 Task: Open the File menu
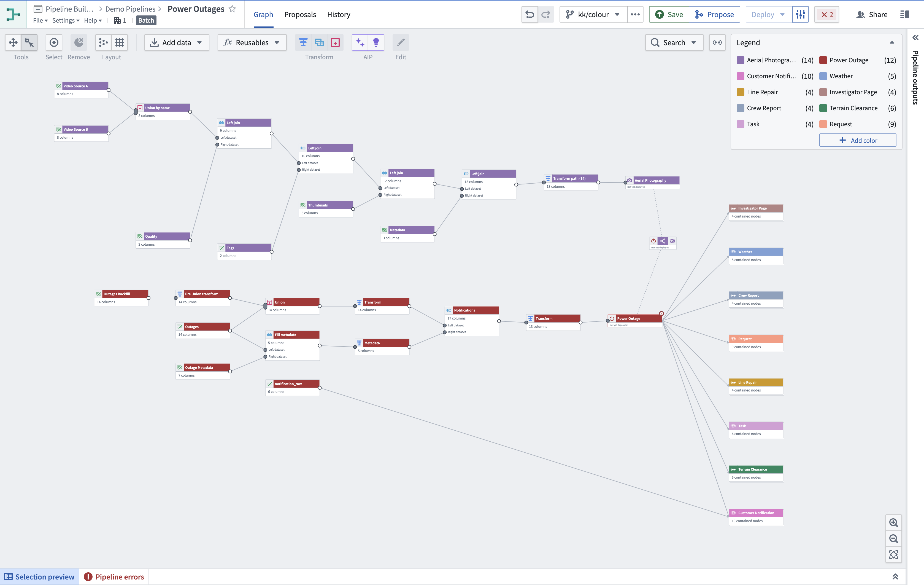[x=40, y=20]
